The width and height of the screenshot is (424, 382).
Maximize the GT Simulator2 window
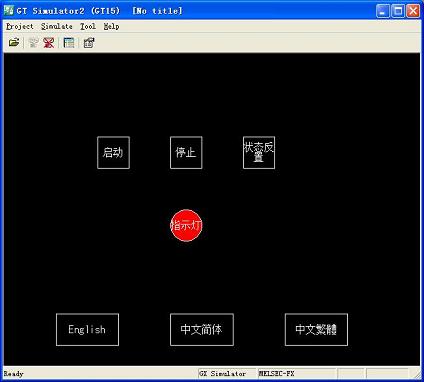(x=398, y=11)
